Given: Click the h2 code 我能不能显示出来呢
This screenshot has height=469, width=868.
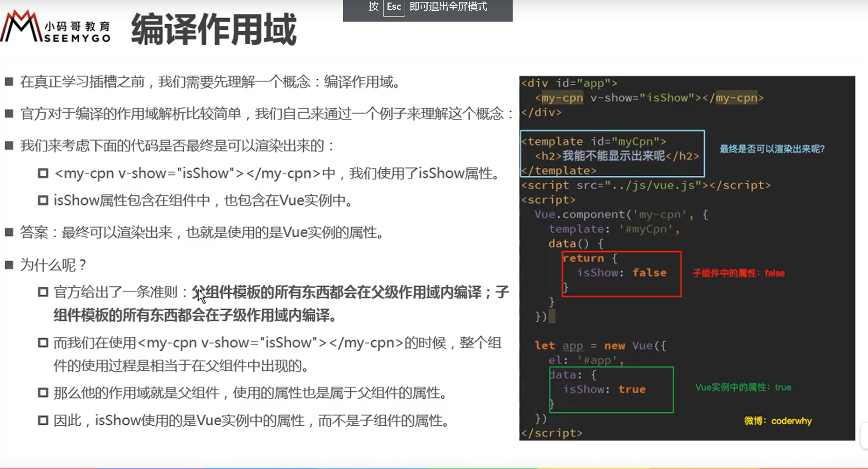Looking at the screenshot, I should [617, 156].
